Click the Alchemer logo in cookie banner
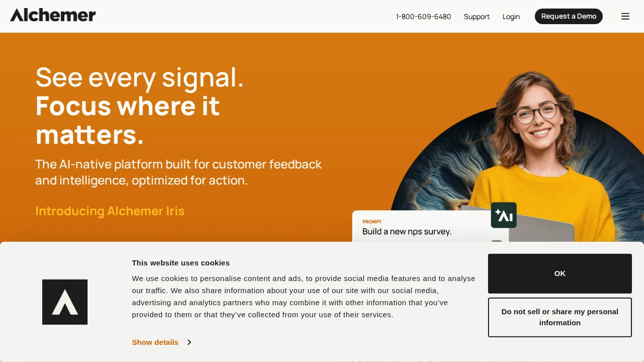644x362 pixels. pos(65,302)
